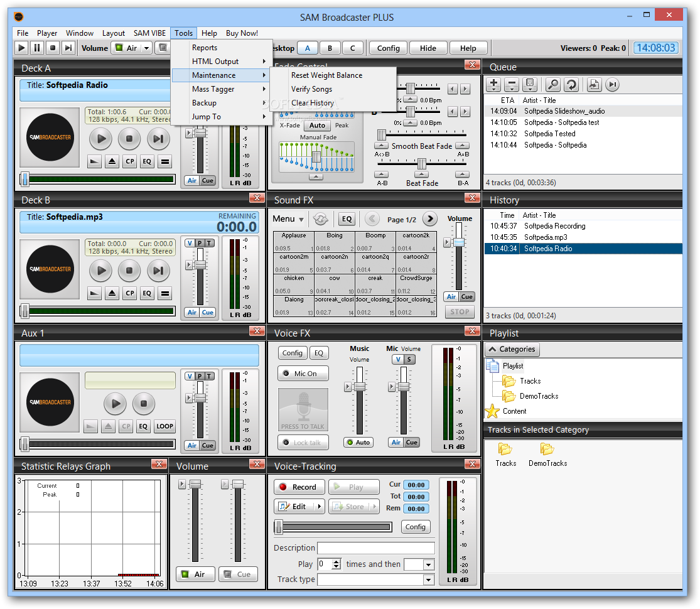Toggle Auto in the Fade Control panel
700x609 pixels.
(x=318, y=126)
